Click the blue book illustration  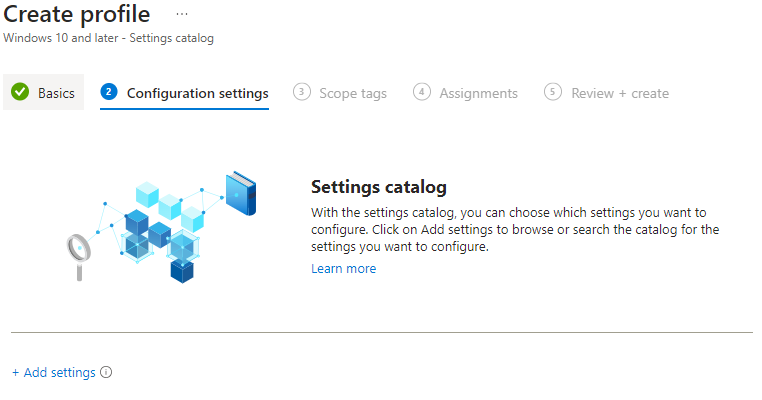241,193
